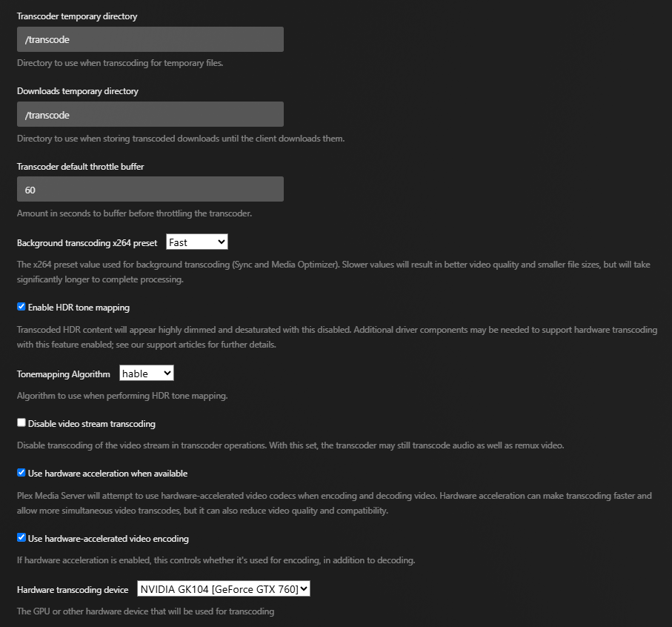
Task: Toggle Use hardware acceleration when available
Action: [x=21, y=473]
